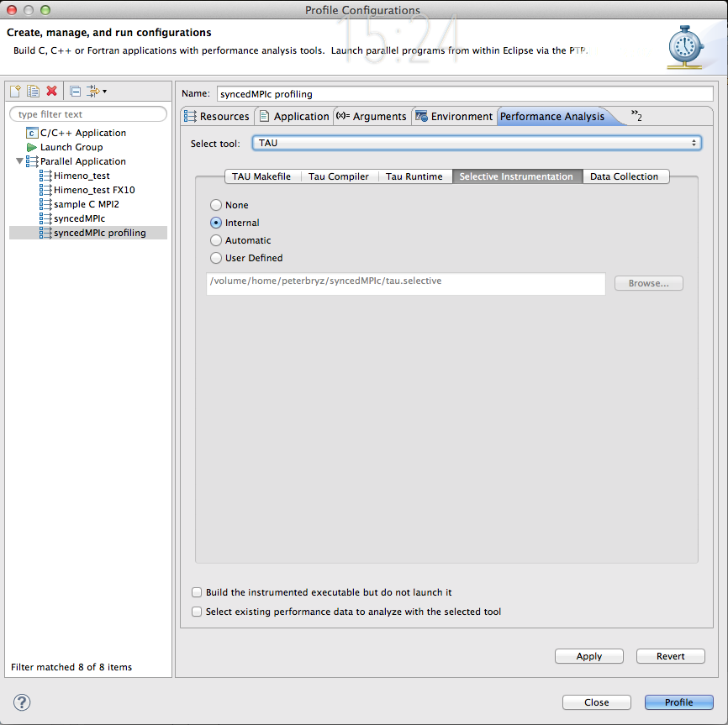Click the icon beside Himeno_test FX10
This screenshot has height=725, width=728.
45,190
